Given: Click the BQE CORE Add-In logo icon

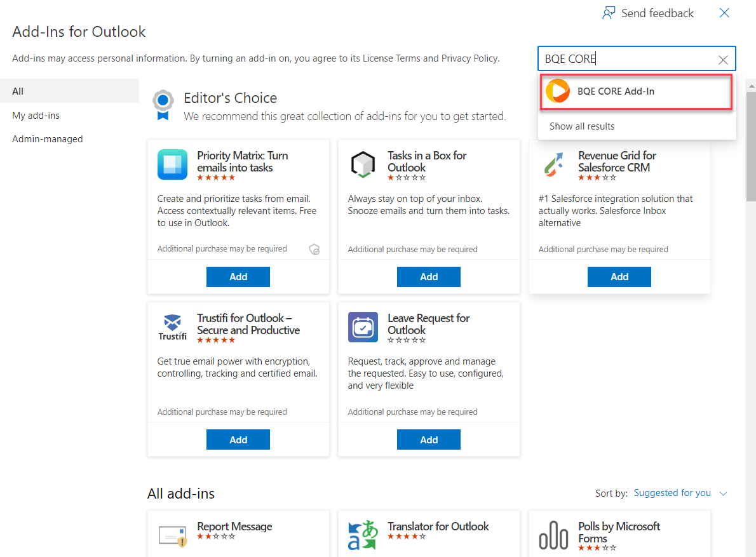Looking at the screenshot, I should click(558, 91).
